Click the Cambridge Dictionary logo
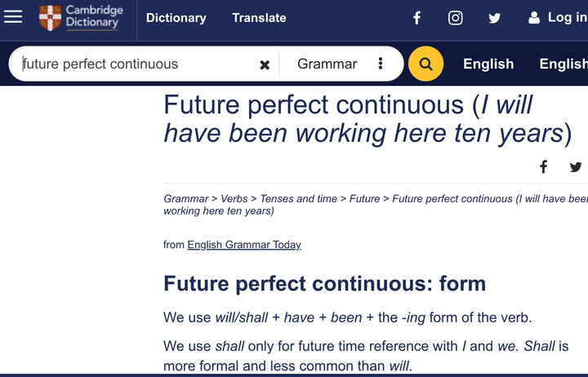Image resolution: width=588 pixels, height=377 pixels. [81, 17]
